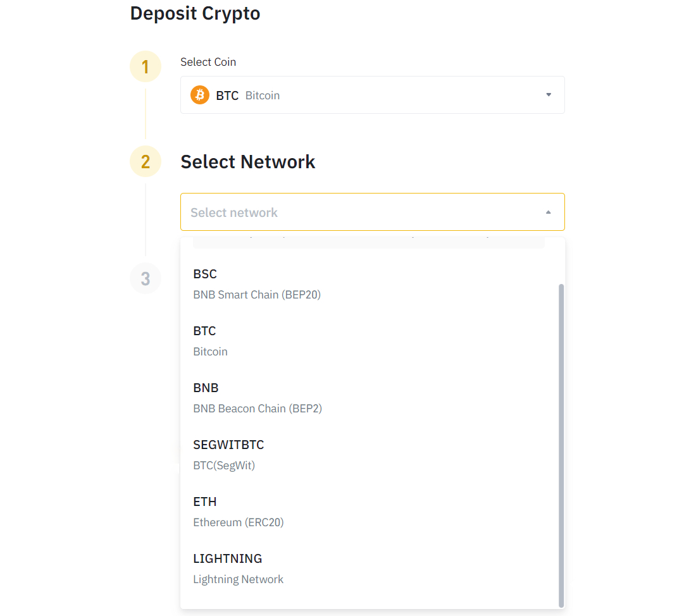The height and width of the screenshot is (616, 696).
Task: Expand the coin selector using its down arrow
Action: point(549,95)
